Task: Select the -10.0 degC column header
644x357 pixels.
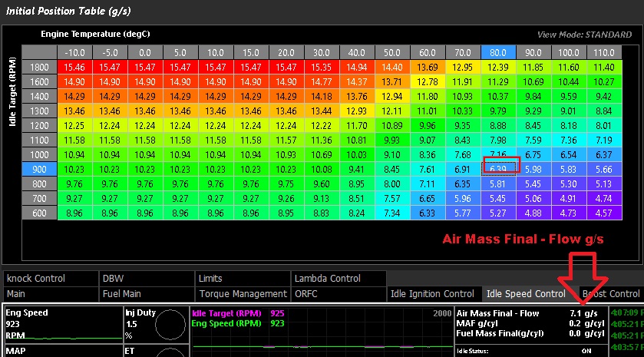Action: click(74, 52)
